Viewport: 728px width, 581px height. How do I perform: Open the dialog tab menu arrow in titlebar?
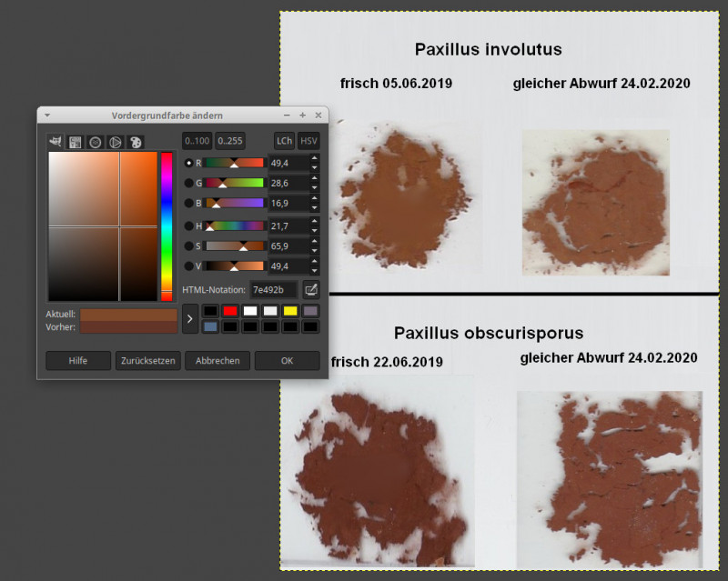46,115
